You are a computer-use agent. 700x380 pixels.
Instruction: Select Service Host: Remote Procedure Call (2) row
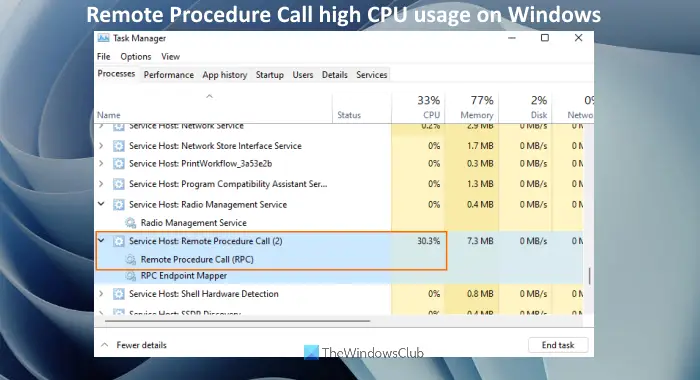click(339, 241)
